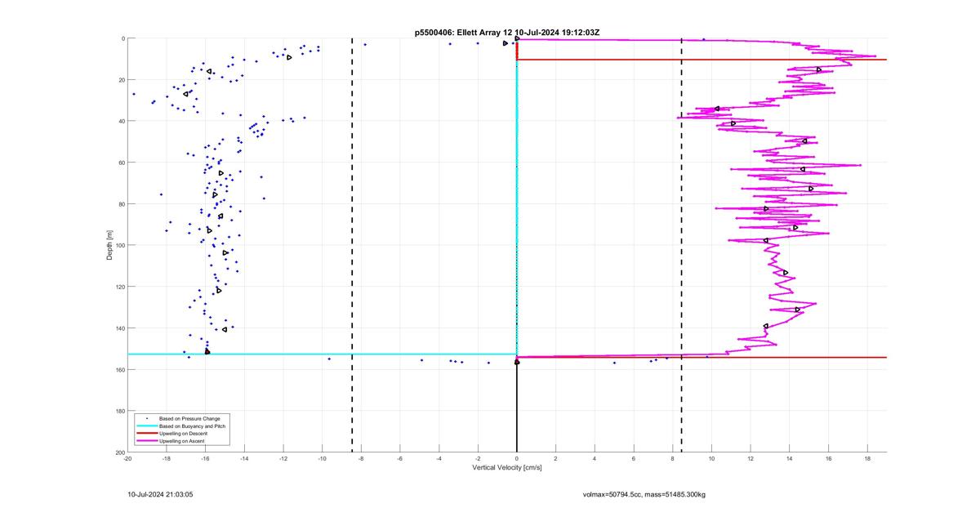Click the x-axis tick label '16'
Screen dimensions: 980x508
click(829, 459)
